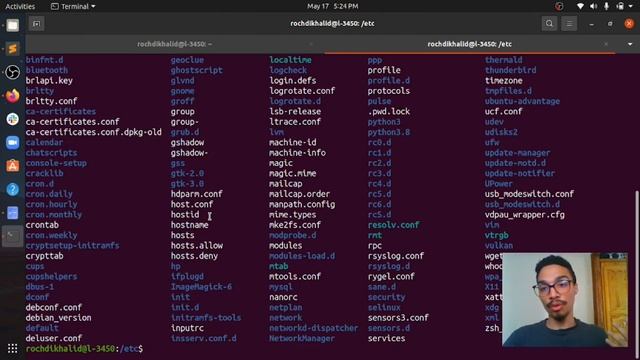Click 'logrotate.conf' file name
640x360 pixels.
tap(302, 91)
